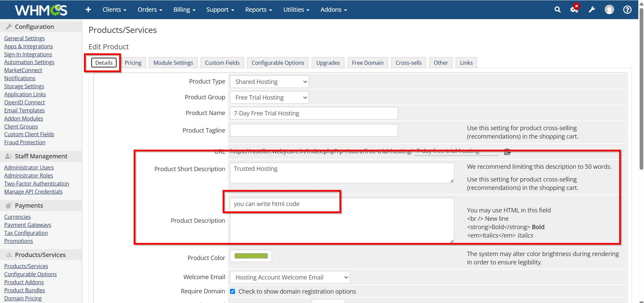Open Apps & Integrations link
Screen dimensions: 644x303
coord(29,46)
